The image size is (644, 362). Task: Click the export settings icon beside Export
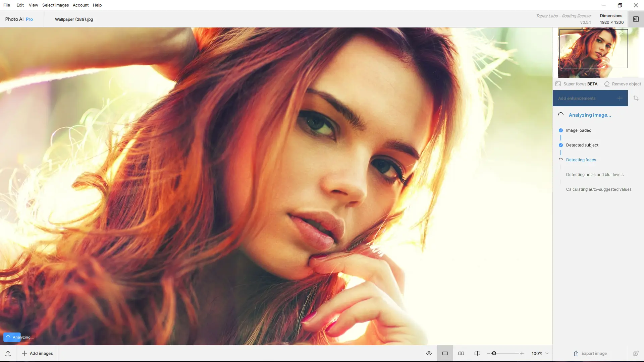pos(636,353)
